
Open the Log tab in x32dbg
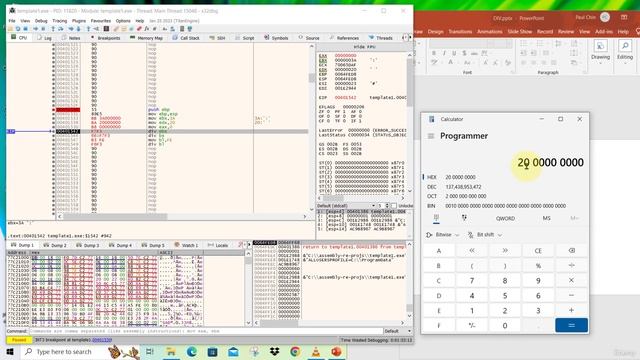click(x=44, y=38)
